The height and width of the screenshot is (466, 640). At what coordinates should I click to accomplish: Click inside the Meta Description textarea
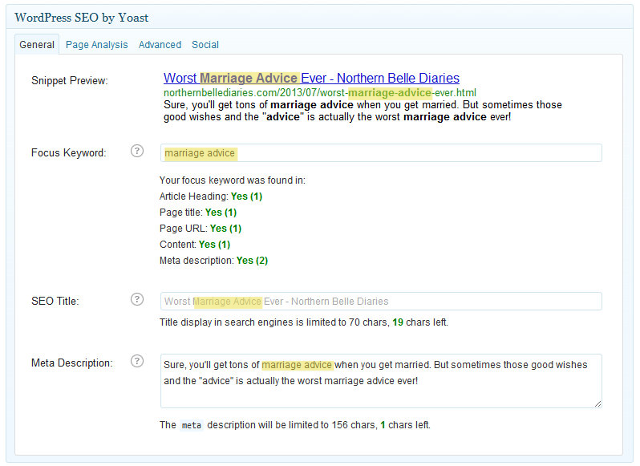click(x=381, y=381)
